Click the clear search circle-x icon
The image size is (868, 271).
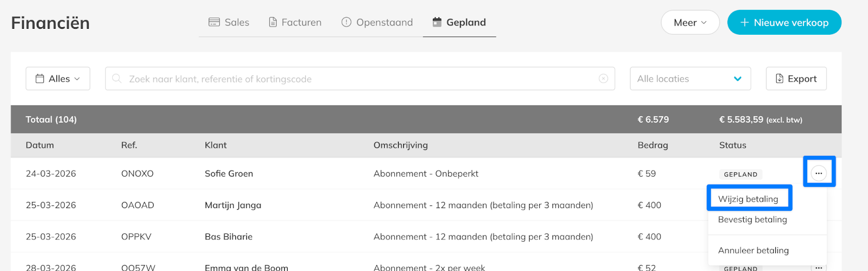(x=603, y=79)
